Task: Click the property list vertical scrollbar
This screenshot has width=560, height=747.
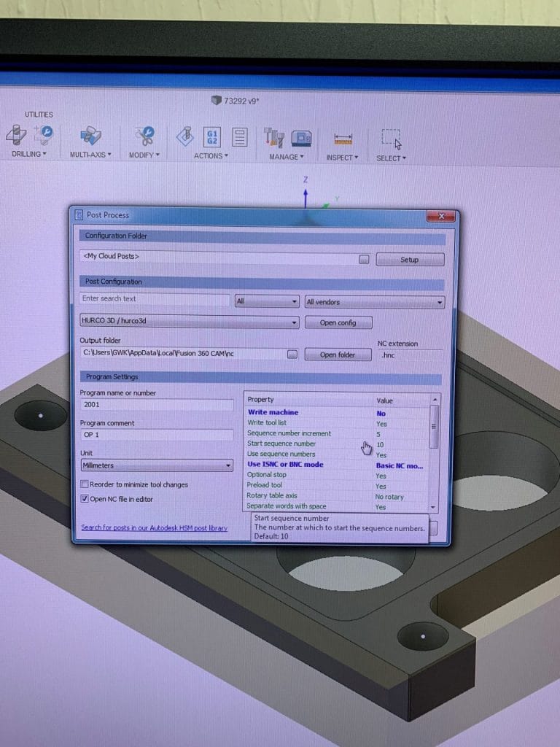Action: (x=435, y=426)
